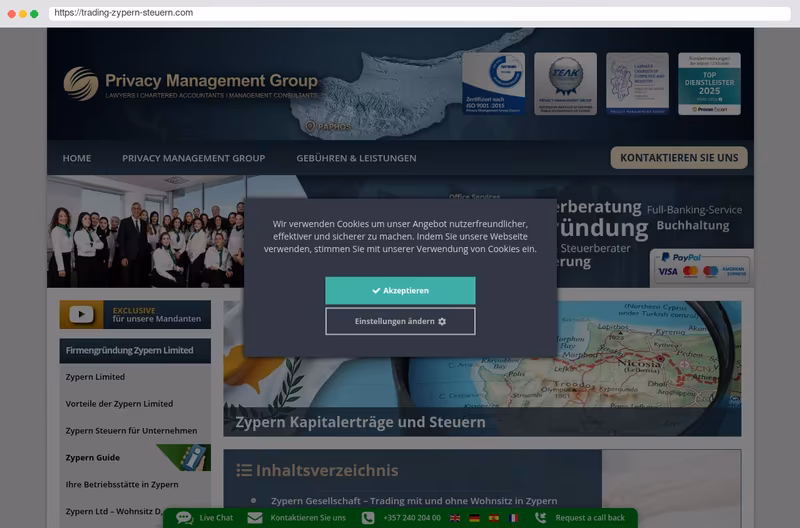
Task: Click the American Express logo
Action: pyautogui.click(x=733, y=271)
